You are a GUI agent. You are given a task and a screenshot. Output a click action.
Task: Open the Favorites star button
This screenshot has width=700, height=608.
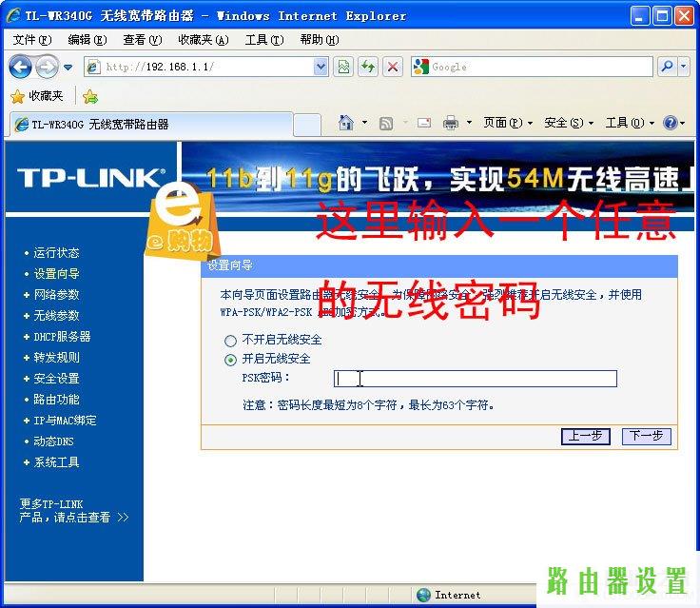click(36, 96)
